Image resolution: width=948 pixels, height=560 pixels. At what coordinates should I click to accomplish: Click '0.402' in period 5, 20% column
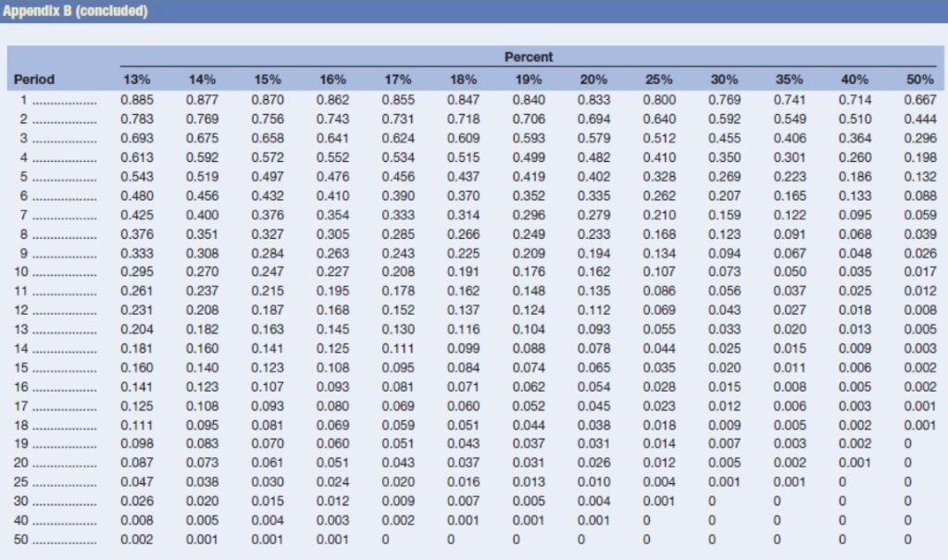593,177
